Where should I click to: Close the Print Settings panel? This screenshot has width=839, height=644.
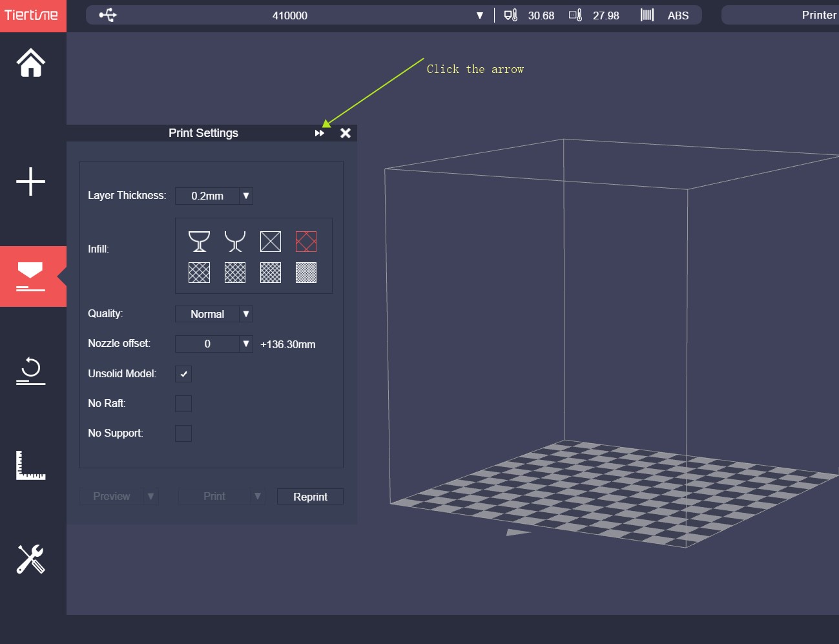tap(346, 133)
